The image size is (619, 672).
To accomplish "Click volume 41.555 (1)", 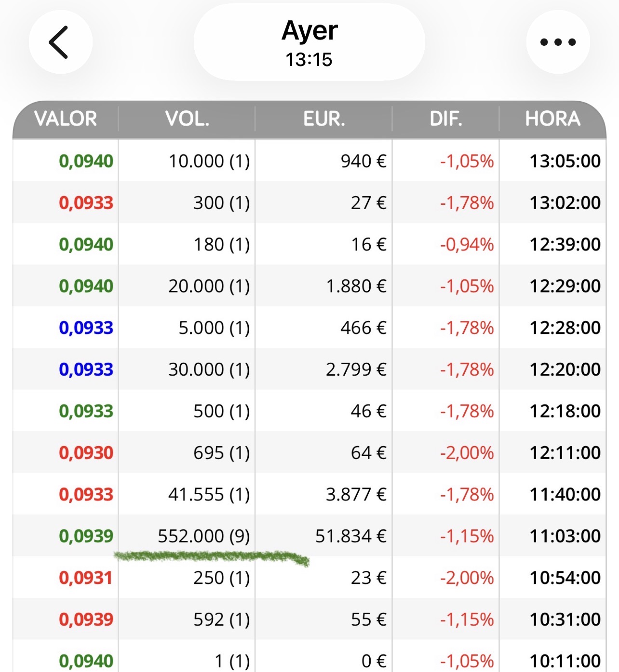I will (209, 494).
